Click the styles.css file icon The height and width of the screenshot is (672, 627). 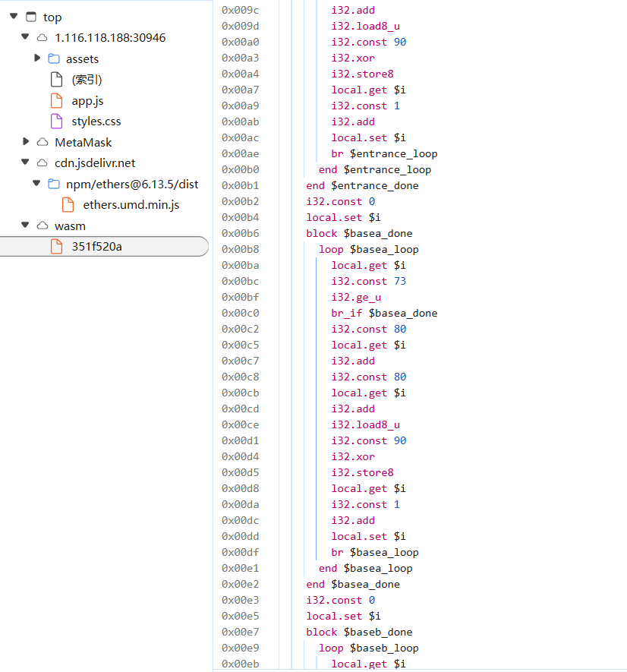coord(57,121)
